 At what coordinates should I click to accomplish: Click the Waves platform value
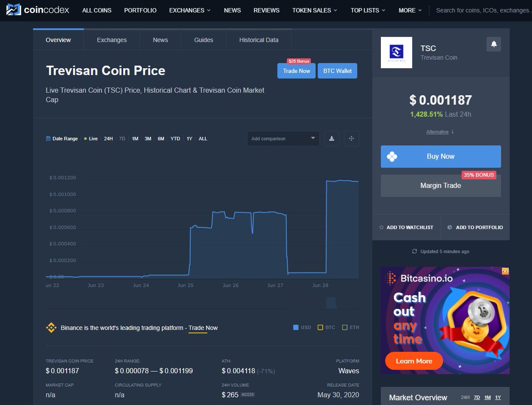click(348, 371)
